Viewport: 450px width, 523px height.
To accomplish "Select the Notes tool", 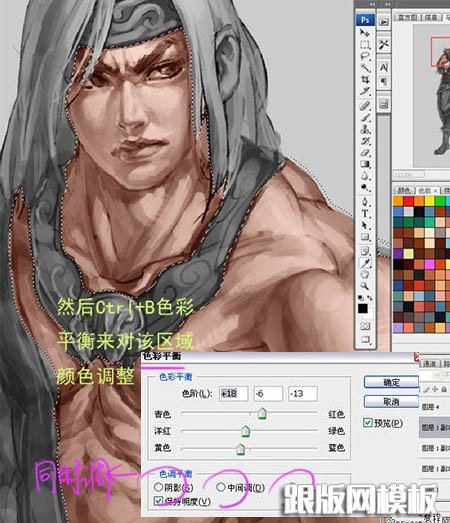I will [365, 251].
